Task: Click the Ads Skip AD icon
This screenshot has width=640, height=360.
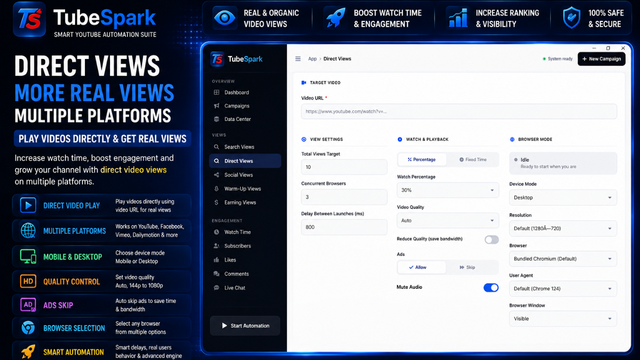Action: click(x=28, y=305)
